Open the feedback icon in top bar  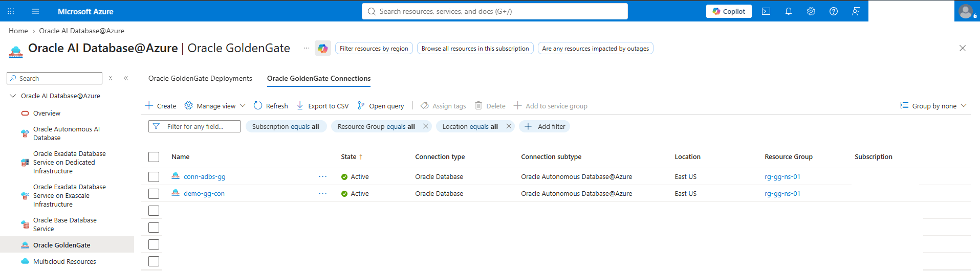856,11
